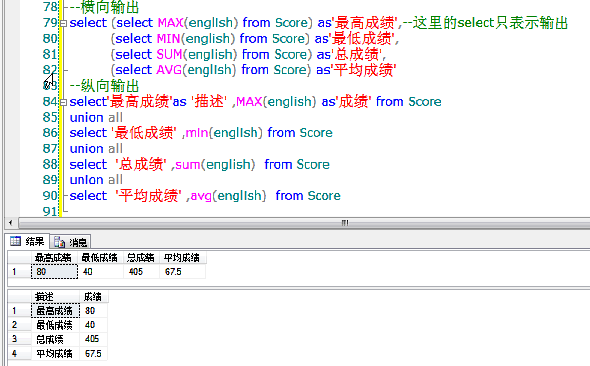
Task: Click the '平均成绩' string on line 90
Action: (149, 196)
